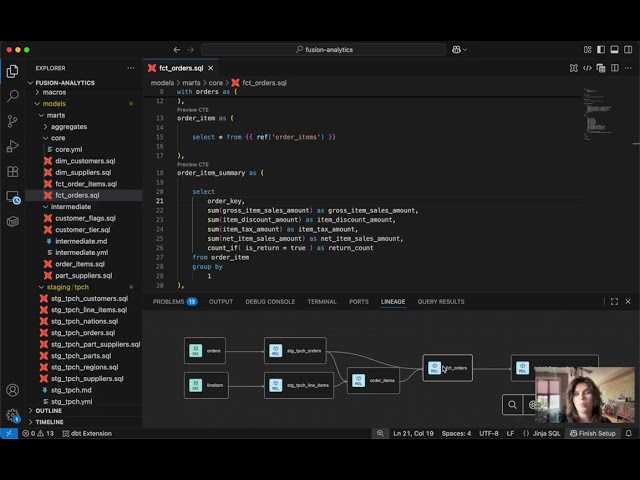Switch to the DEBUG CONSOLE tab

pyautogui.click(x=270, y=302)
